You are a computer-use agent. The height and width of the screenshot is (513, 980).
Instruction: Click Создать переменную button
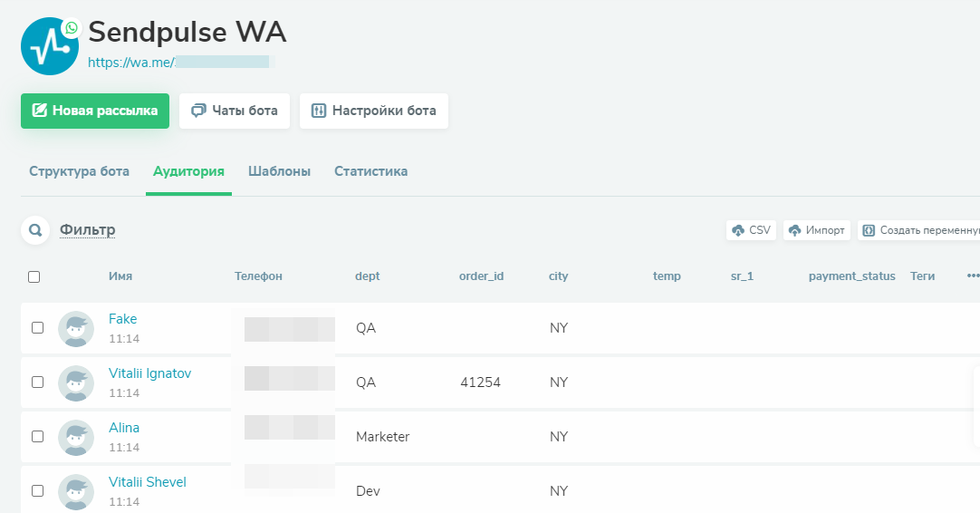pyautogui.click(x=919, y=230)
